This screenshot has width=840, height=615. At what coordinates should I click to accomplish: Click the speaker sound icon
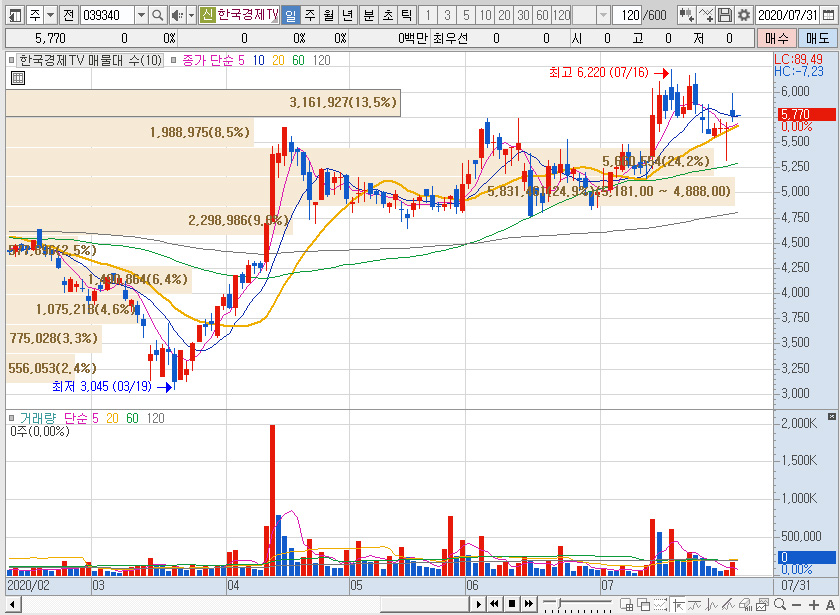click(177, 15)
